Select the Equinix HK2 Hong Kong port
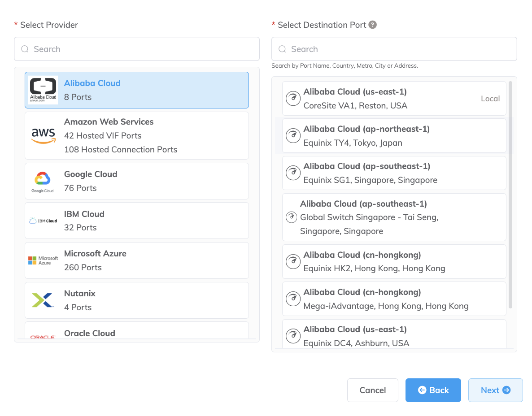Screen dimensions: 532x416 394,261
